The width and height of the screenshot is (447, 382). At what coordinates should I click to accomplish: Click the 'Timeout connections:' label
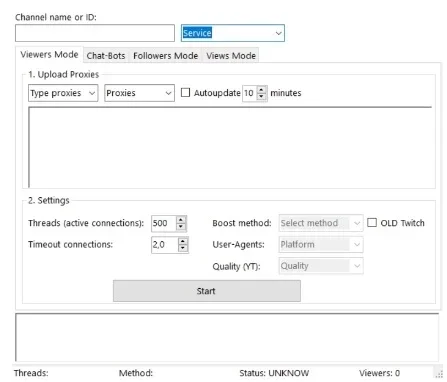tap(70, 244)
